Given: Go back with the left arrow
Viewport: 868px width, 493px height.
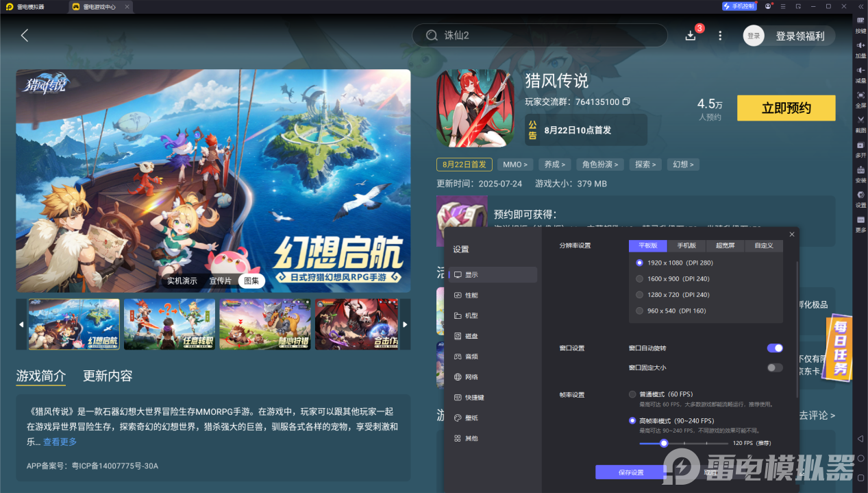Looking at the screenshot, I should (25, 35).
